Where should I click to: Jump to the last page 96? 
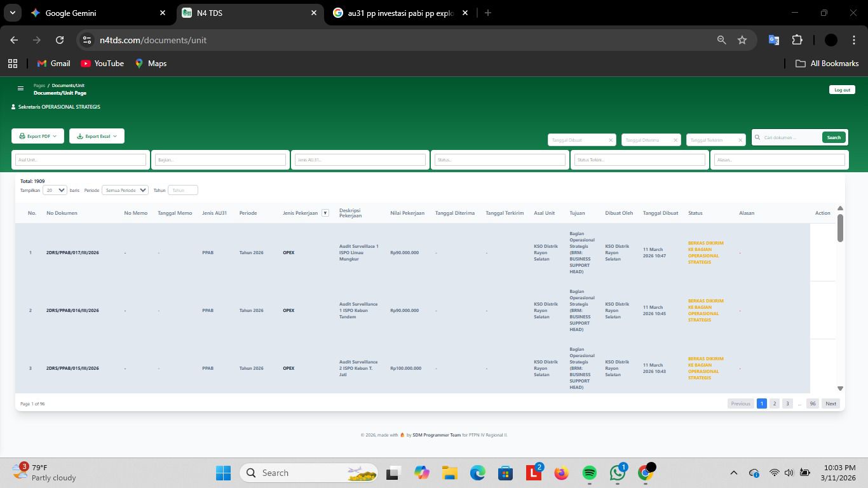(x=812, y=403)
